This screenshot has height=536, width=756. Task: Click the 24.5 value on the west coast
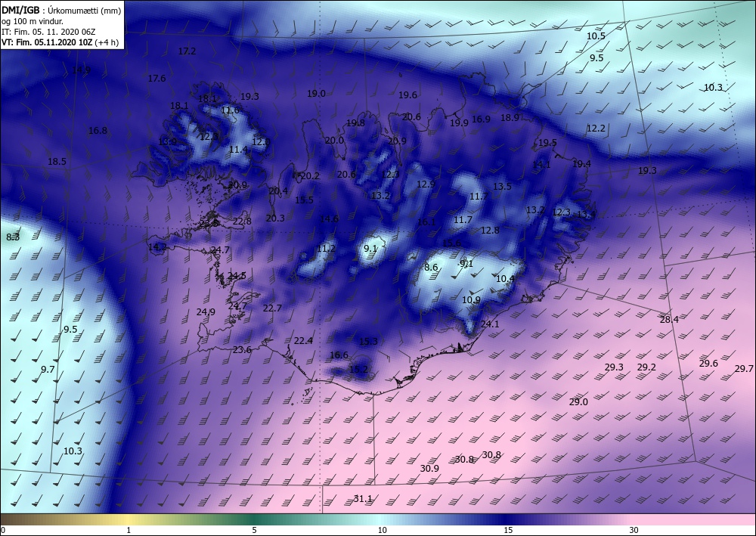click(x=237, y=276)
